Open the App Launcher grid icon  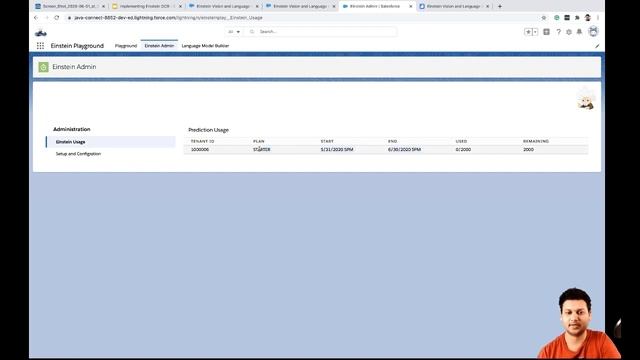[40, 46]
